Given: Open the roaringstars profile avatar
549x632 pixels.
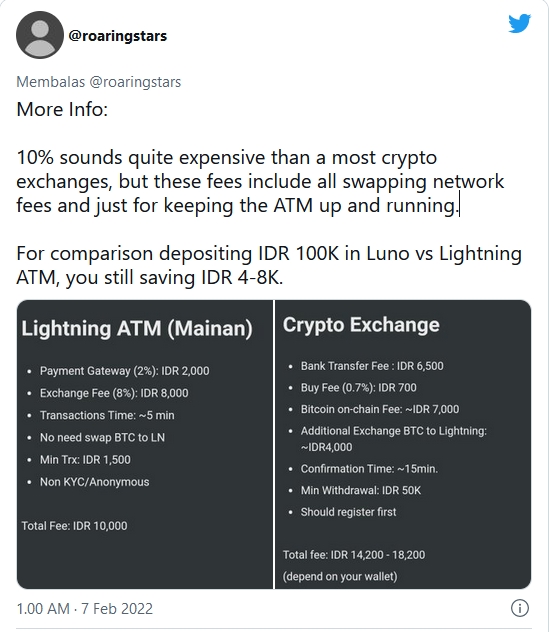Looking at the screenshot, I should pos(40,35).
